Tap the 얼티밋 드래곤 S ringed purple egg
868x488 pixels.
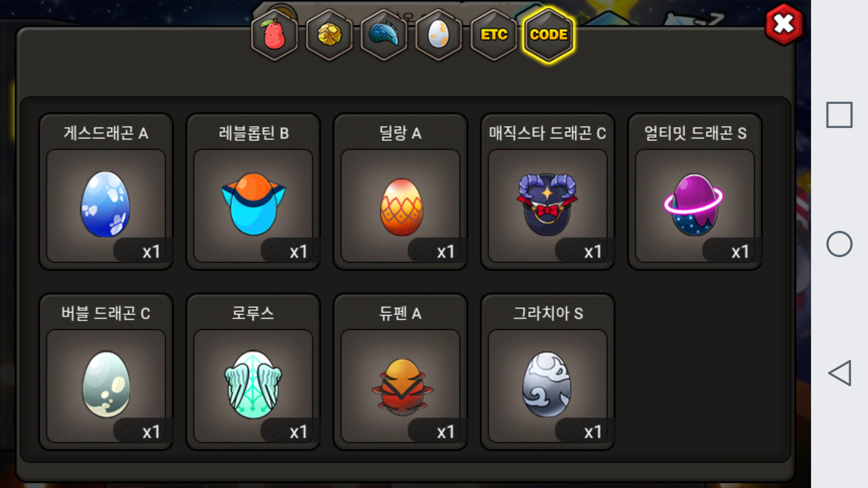(x=695, y=192)
